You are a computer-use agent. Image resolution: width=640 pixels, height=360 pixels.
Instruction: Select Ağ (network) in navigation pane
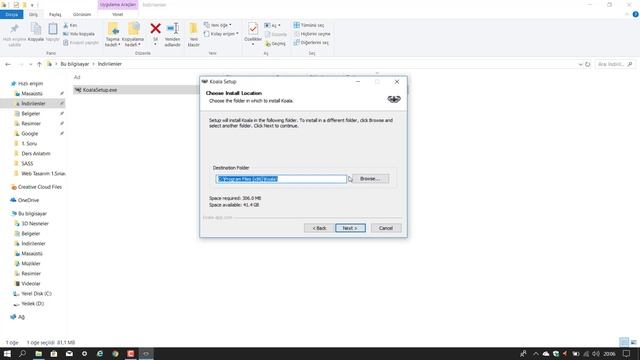point(21,317)
